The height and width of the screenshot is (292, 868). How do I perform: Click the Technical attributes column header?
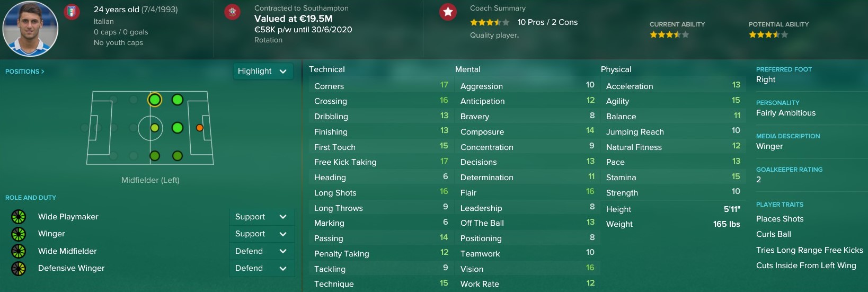(327, 69)
